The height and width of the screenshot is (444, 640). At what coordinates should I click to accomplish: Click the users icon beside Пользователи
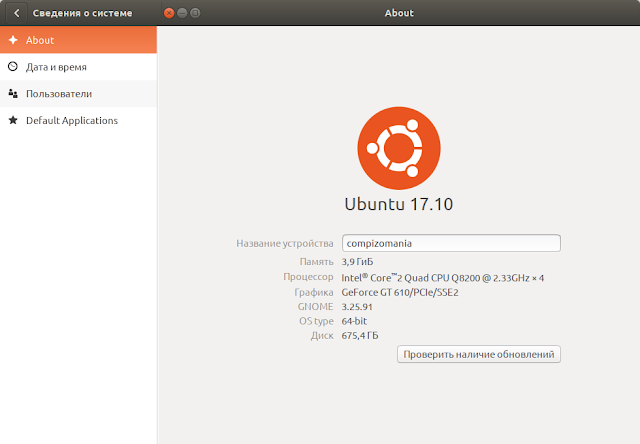click(x=13, y=93)
